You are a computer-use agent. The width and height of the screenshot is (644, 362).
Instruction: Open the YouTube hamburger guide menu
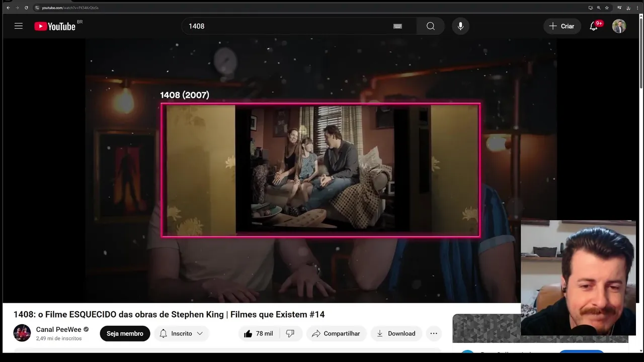coord(19,26)
